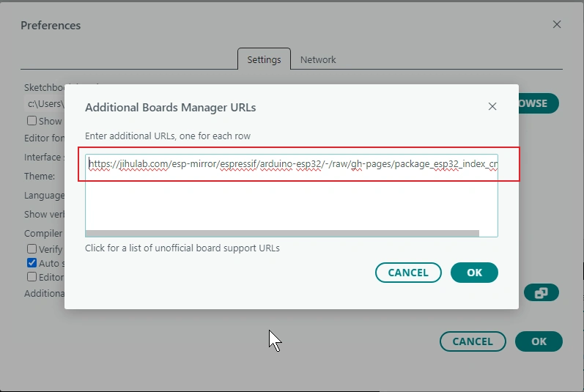Click CANCEL in the URLs dialog
Screen dimensions: 584x392
pyautogui.click(x=408, y=273)
